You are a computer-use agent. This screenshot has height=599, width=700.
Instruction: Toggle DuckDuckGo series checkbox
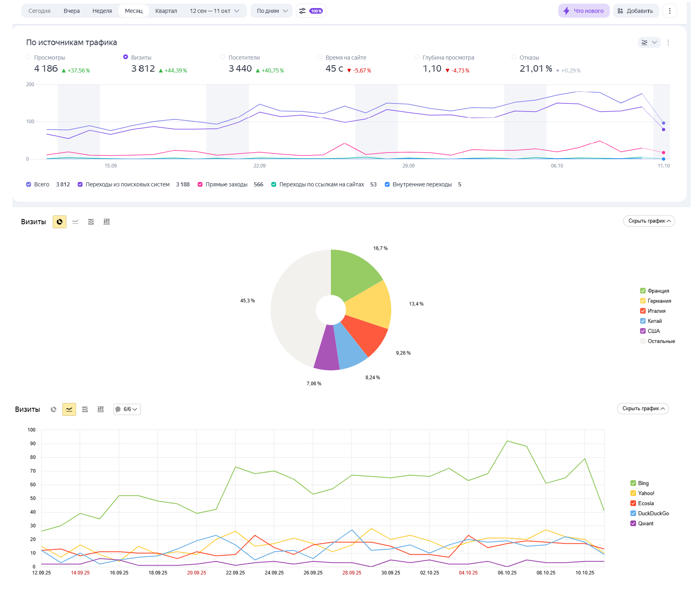(x=633, y=513)
